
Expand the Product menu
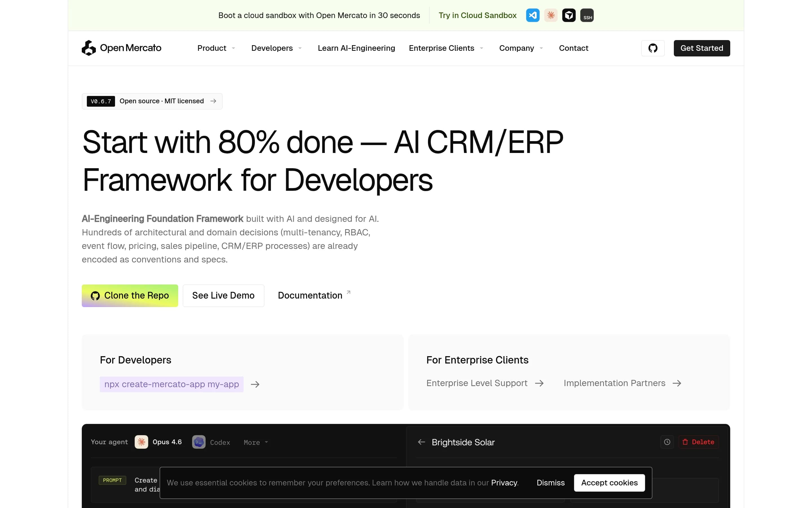(216, 48)
